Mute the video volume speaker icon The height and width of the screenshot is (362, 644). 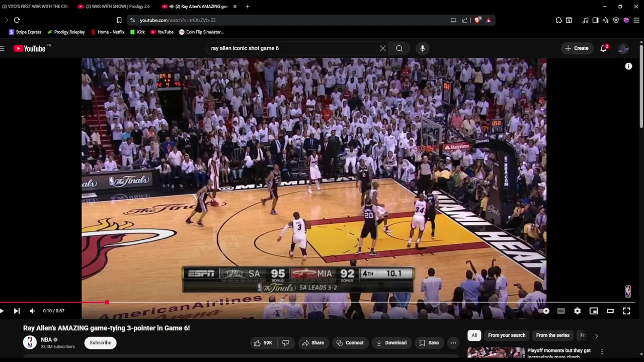tap(32, 311)
